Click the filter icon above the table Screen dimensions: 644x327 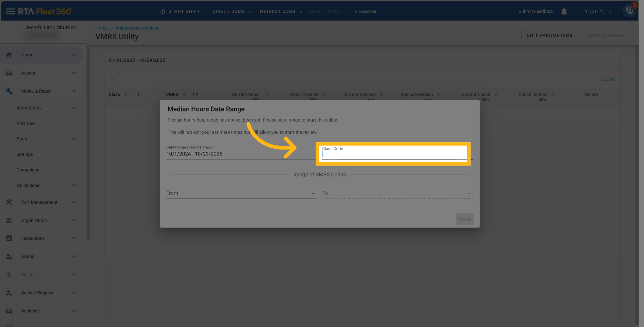[x=112, y=79]
